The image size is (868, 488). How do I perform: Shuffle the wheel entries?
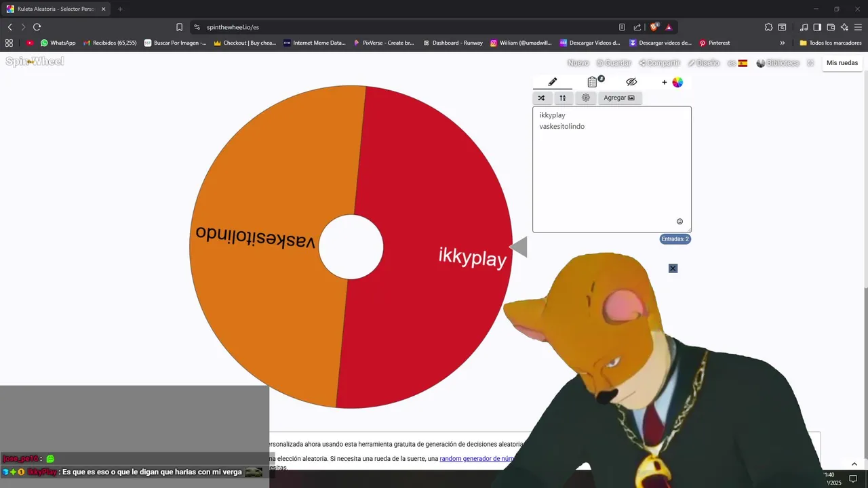coord(541,98)
